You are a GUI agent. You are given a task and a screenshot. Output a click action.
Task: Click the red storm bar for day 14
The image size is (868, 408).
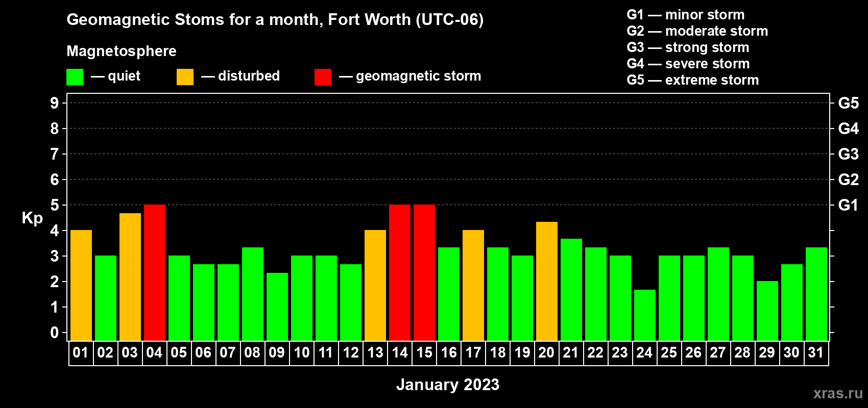(x=400, y=272)
